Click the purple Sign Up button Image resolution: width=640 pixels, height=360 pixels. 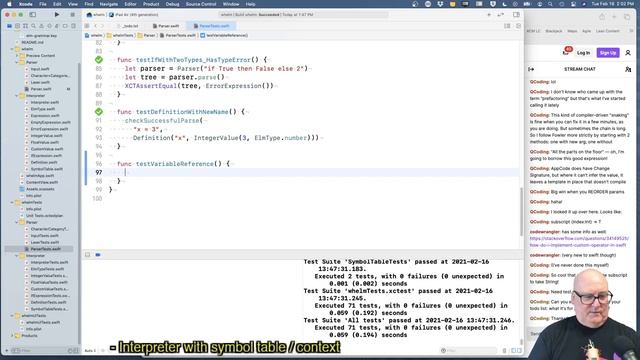point(608,53)
